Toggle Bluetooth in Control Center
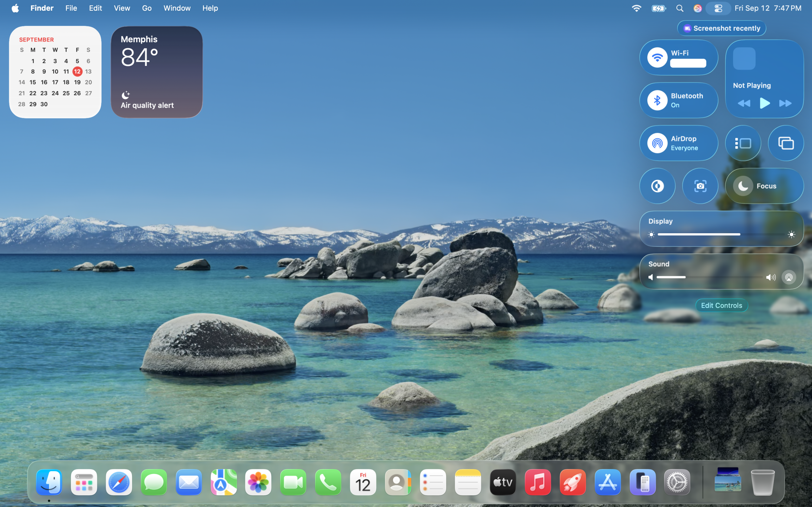812x507 pixels. [657, 100]
